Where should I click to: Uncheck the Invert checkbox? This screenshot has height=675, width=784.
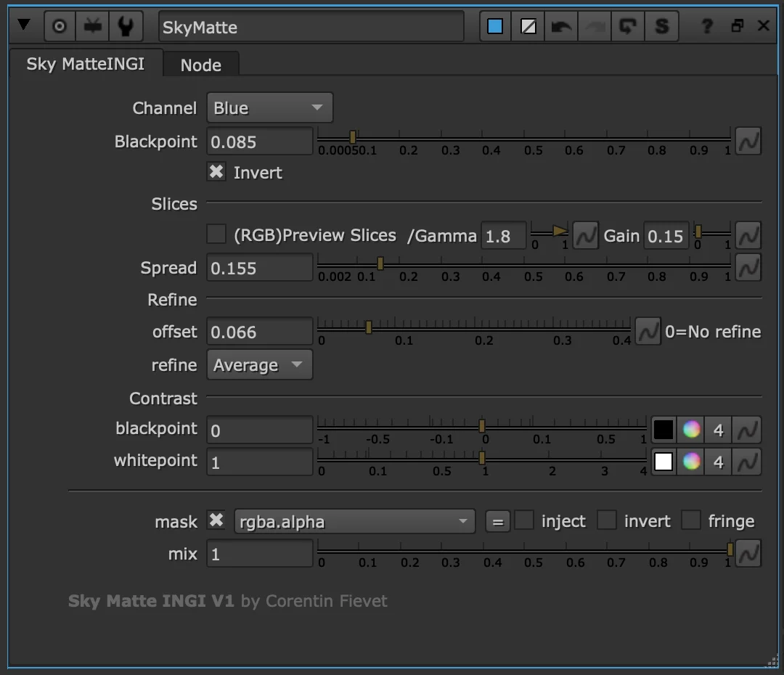pyautogui.click(x=216, y=173)
